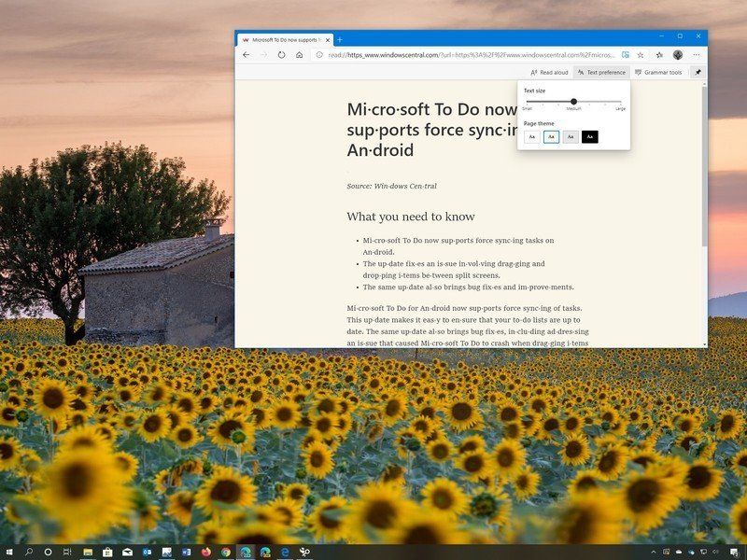Switch to the Microsoft To Do tab

click(286, 40)
